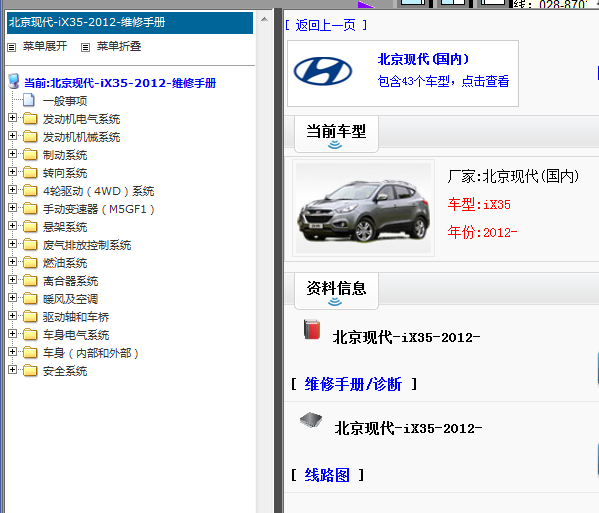The image size is (599, 513).
Task: Open the 维修手册/诊断 link
Action: click(x=353, y=384)
